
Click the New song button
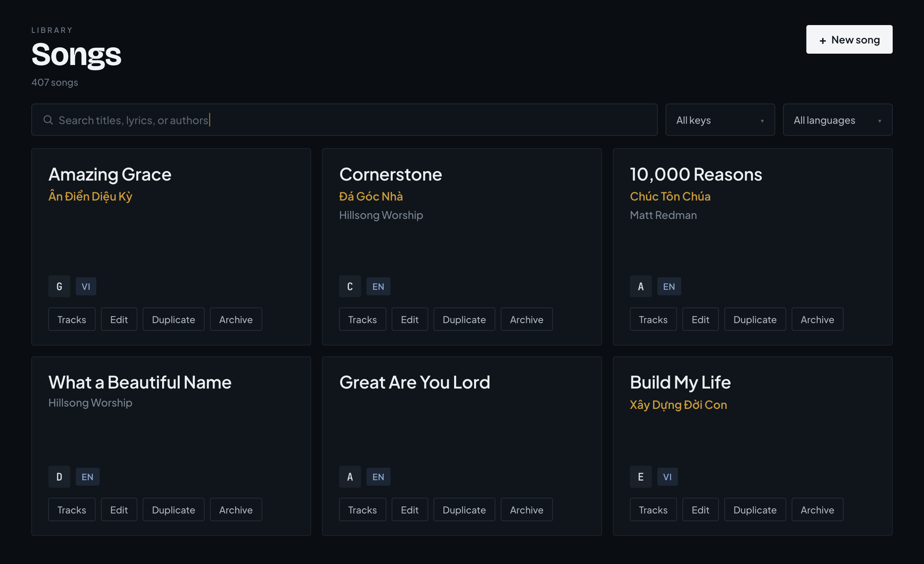849,40
